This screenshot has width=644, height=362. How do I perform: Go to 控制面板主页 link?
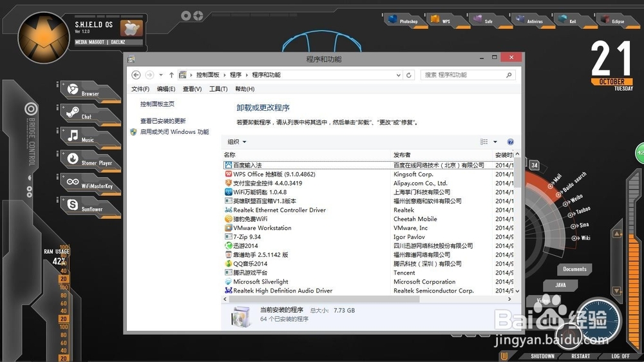[x=157, y=104]
